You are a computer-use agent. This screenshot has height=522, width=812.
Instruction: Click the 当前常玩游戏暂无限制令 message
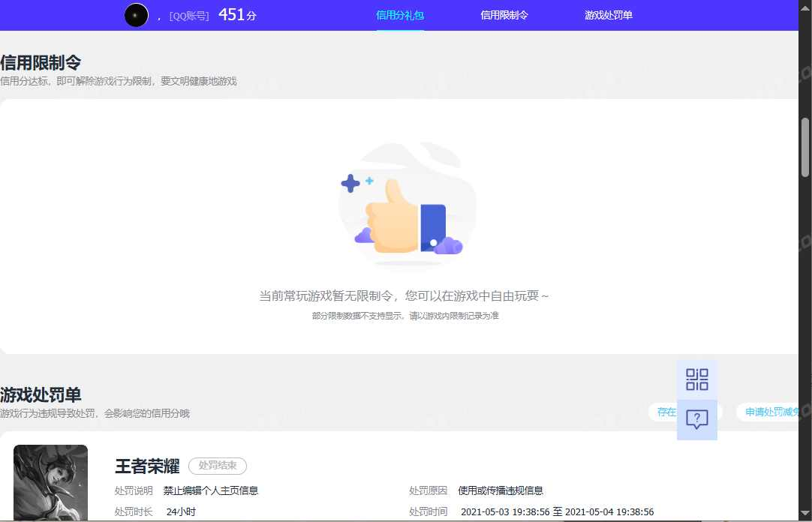(404, 296)
